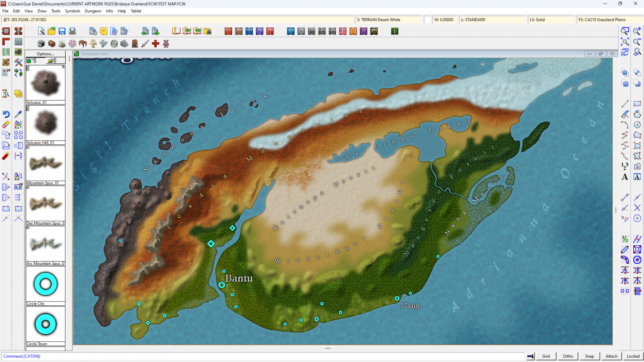The image size is (644, 362).
Task: Click the Number label 123 tool
Action: tap(625, 166)
